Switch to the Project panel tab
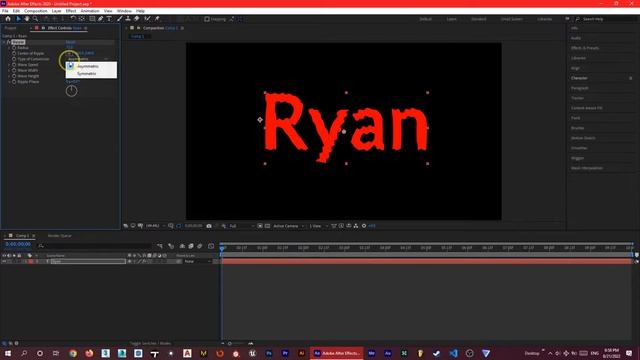 [x=11, y=28]
